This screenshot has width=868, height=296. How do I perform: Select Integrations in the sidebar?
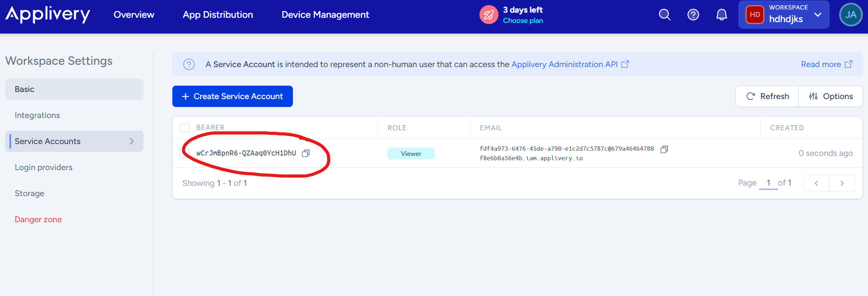click(74, 115)
